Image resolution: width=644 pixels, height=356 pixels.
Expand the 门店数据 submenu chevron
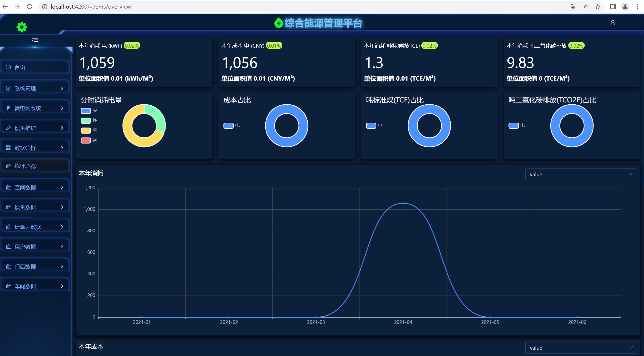pos(62,266)
